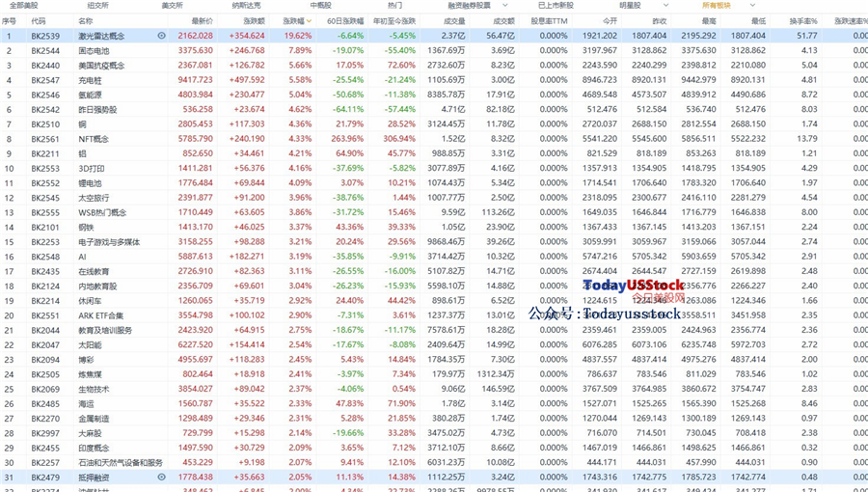
Task: Open the NFT概念 sector row
Action: [434, 138]
